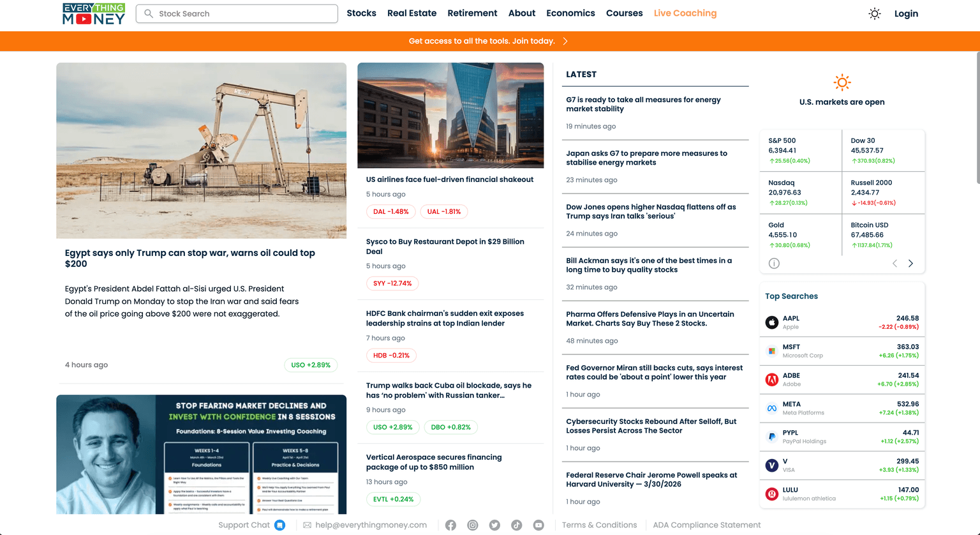Open the About menu

[x=521, y=13]
